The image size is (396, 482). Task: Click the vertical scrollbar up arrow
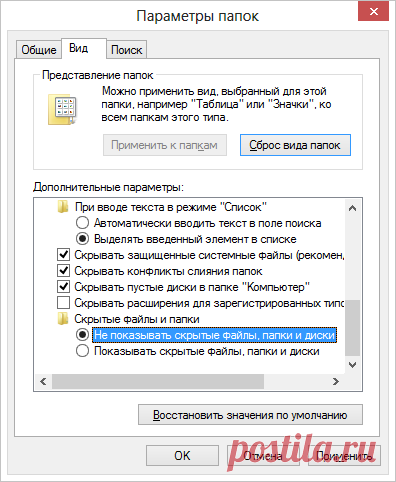(x=352, y=208)
